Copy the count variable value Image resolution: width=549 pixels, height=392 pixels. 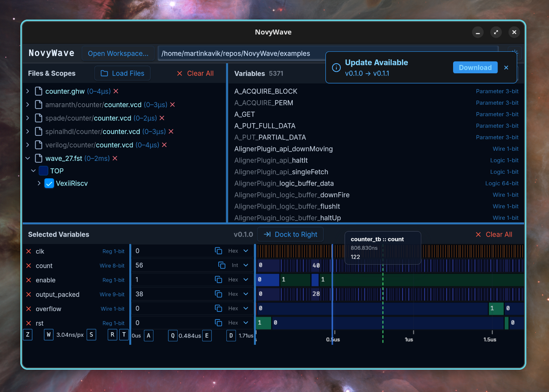click(x=221, y=265)
